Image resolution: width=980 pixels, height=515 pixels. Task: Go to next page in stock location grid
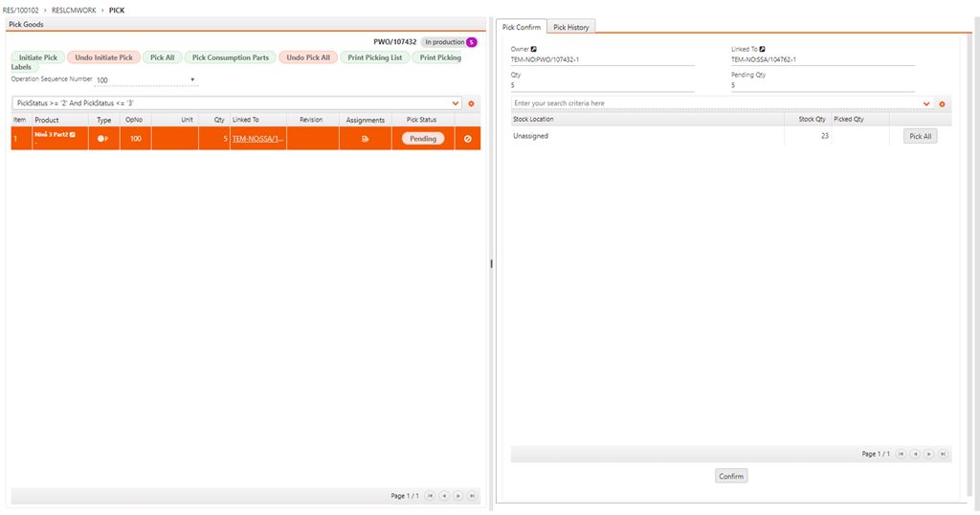click(x=928, y=454)
